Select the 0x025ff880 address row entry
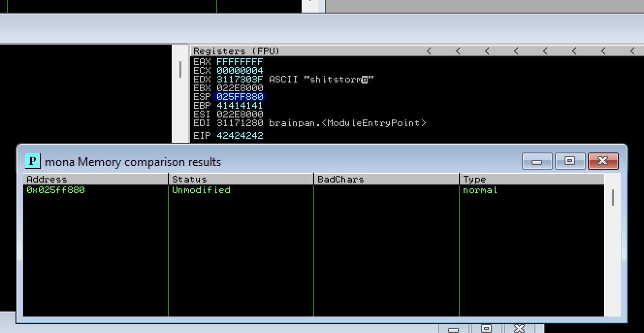This screenshot has width=644, height=333. [x=56, y=190]
